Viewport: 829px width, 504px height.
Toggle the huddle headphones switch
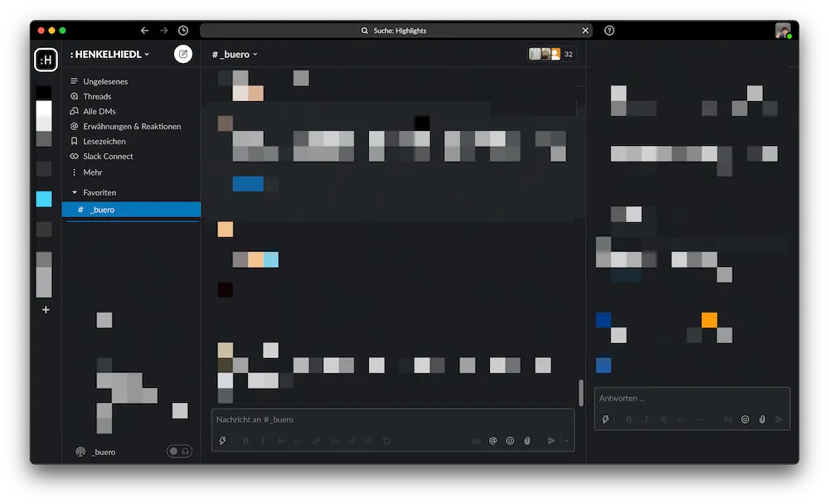[180, 452]
